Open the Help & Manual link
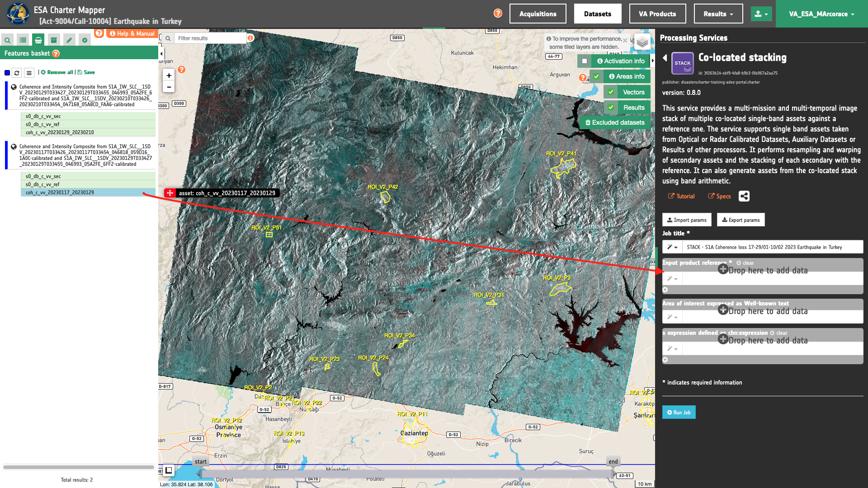 coord(132,33)
